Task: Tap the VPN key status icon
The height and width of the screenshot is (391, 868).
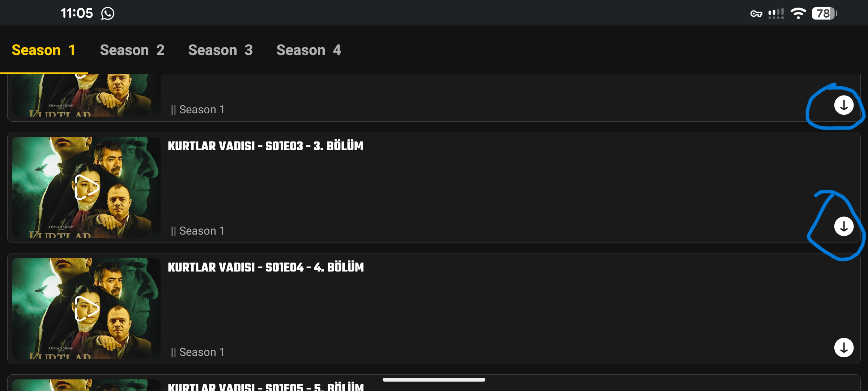Action: point(756,14)
